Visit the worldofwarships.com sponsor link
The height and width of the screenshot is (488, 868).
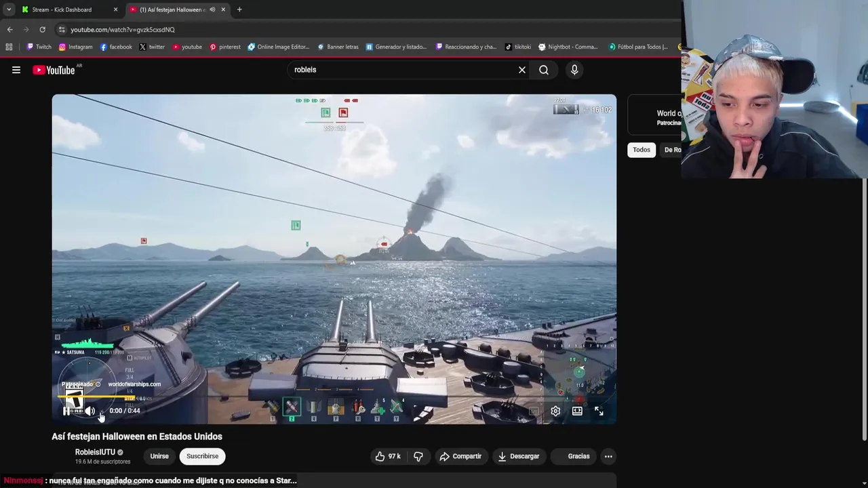134,384
